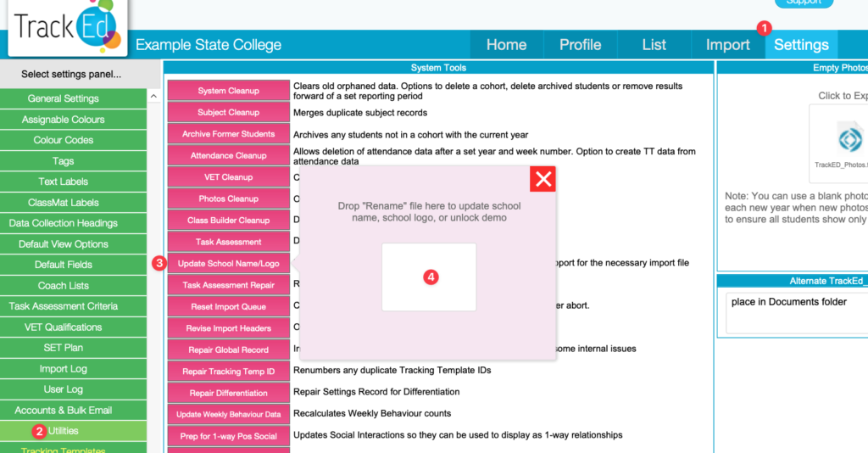
Task: Click the white Rename file drop box
Action: [428, 277]
